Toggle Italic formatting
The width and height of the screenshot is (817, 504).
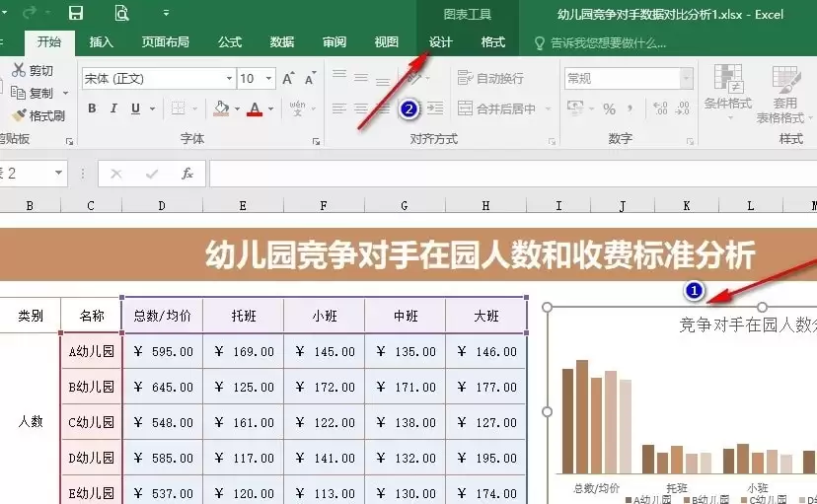click(113, 108)
